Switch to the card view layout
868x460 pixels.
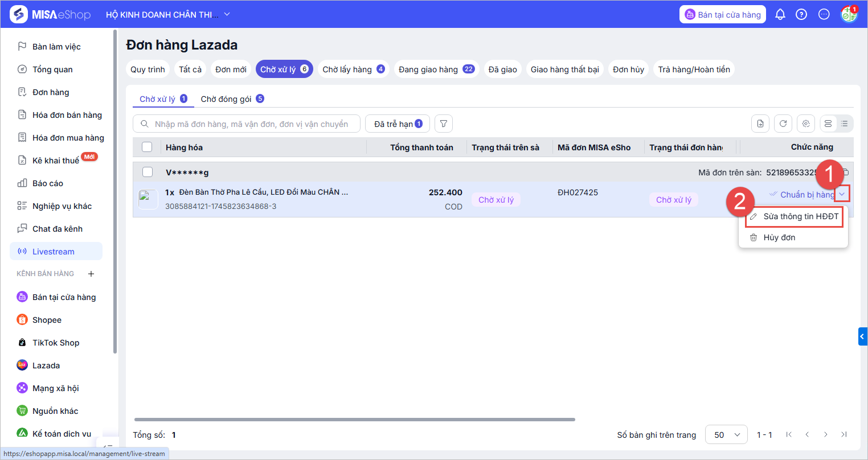coord(828,124)
